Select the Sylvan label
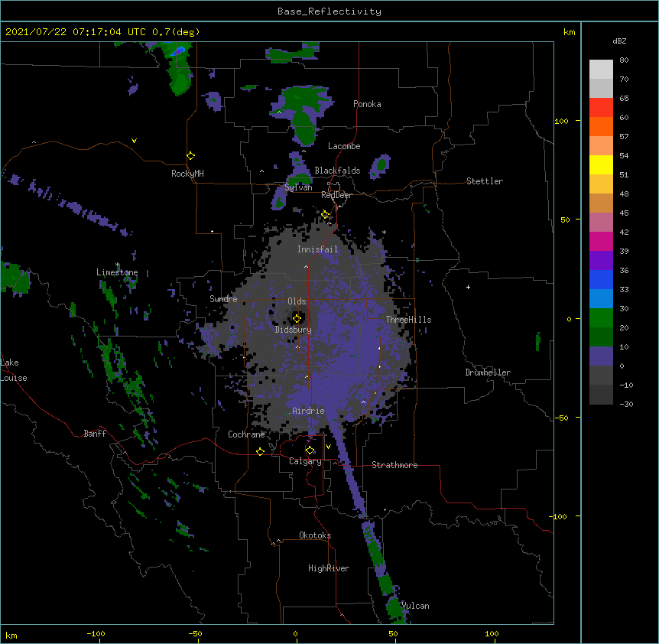This screenshot has height=644, width=659. pyautogui.click(x=298, y=187)
